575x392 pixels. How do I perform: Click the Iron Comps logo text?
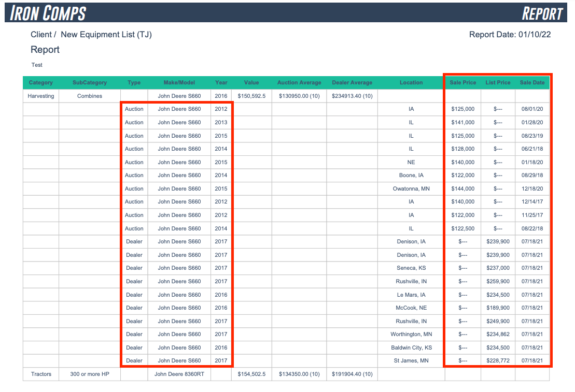point(48,13)
